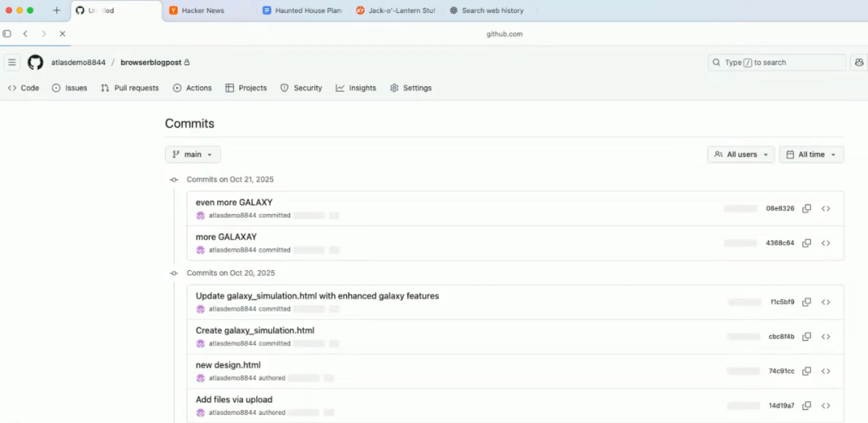Switch to the Hacker News browser tab
868x423 pixels.
pos(203,10)
